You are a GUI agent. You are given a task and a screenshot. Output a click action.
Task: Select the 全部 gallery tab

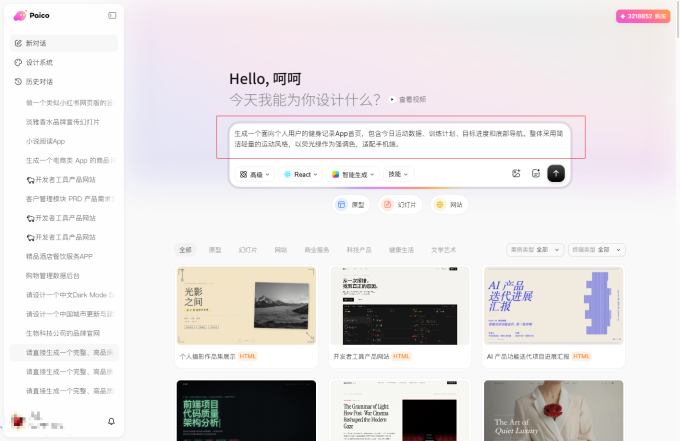pyautogui.click(x=186, y=250)
